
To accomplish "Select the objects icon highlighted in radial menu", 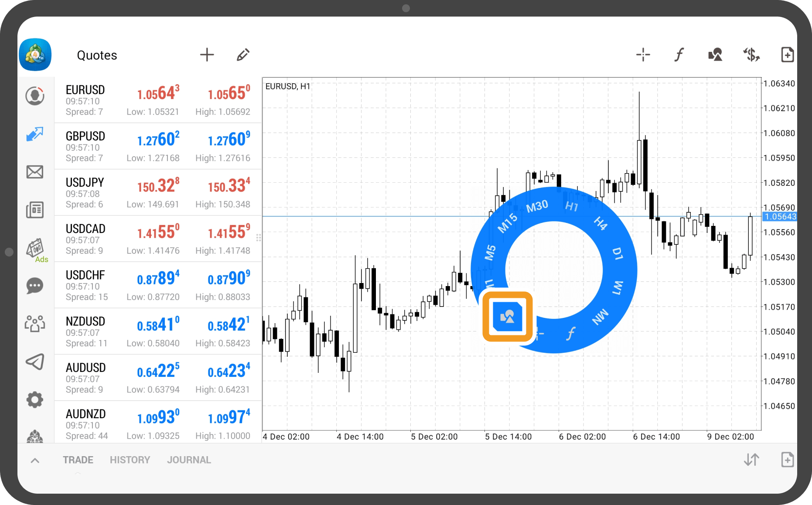I will (x=508, y=317).
